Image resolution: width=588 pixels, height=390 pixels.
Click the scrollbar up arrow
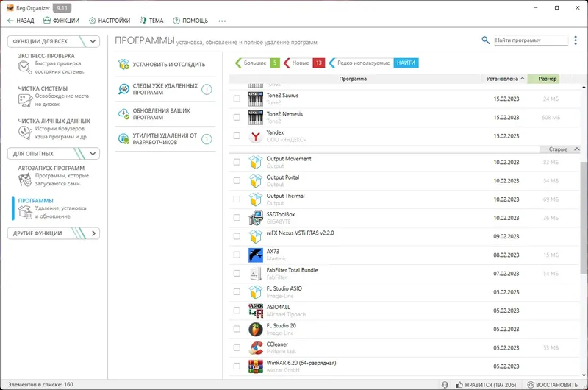(584, 87)
